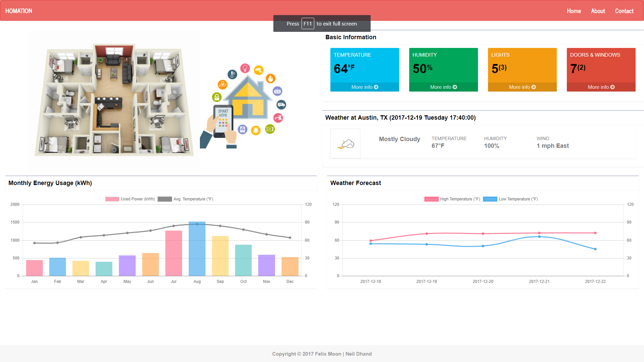Image resolution: width=644 pixels, height=362 pixels.
Task: Click the orange water drop icon
Action: 270,78
